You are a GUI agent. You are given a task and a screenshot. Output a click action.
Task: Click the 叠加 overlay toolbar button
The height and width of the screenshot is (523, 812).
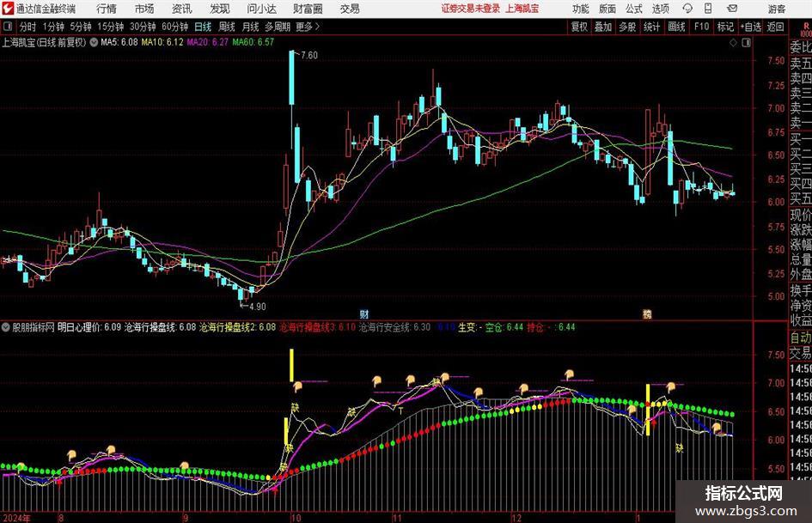pos(603,27)
